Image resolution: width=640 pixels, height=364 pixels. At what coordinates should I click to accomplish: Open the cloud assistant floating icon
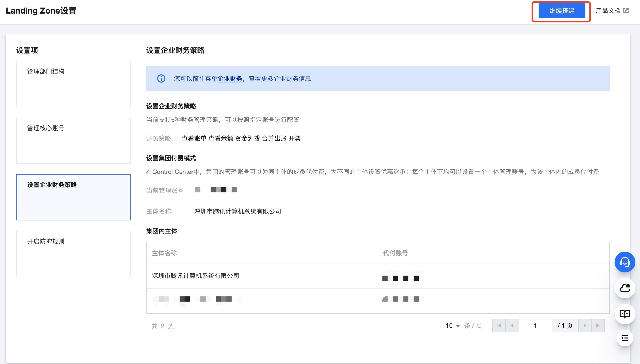click(x=625, y=288)
